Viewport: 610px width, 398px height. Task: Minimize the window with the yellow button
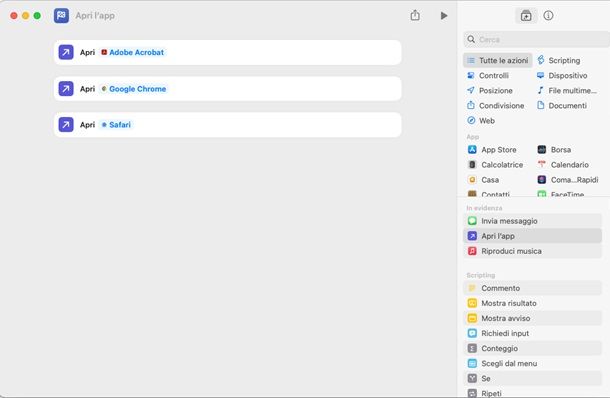pyautogui.click(x=25, y=16)
